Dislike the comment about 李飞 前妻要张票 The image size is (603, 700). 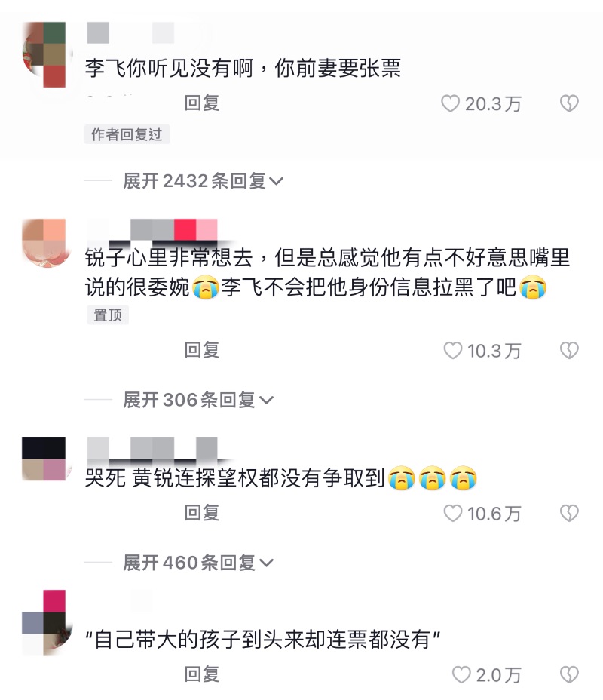coord(569,103)
